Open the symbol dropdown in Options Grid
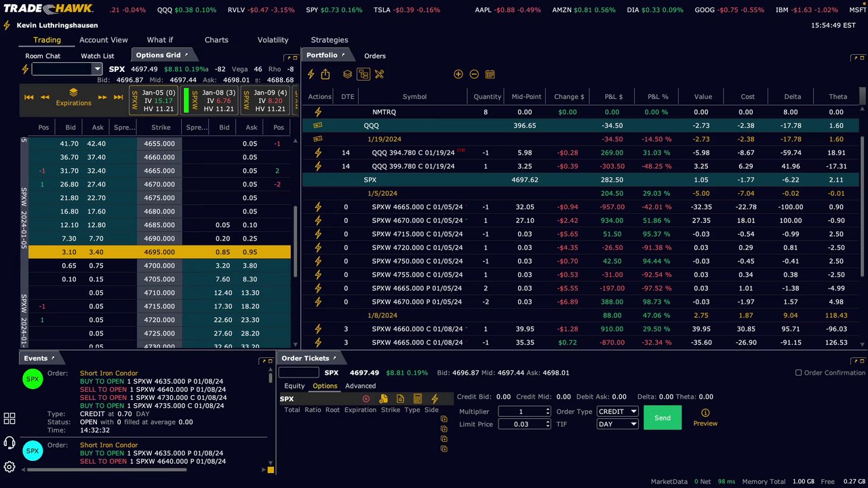868x488 pixels. point(97,69)
